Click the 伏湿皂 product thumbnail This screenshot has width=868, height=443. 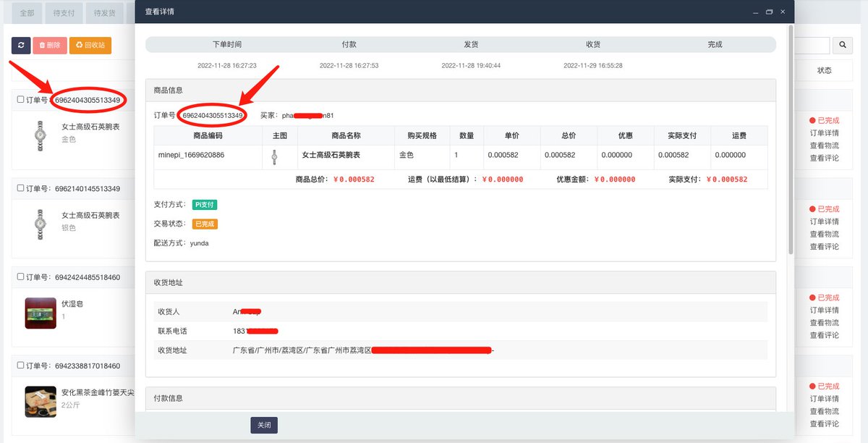coord(41,313)
